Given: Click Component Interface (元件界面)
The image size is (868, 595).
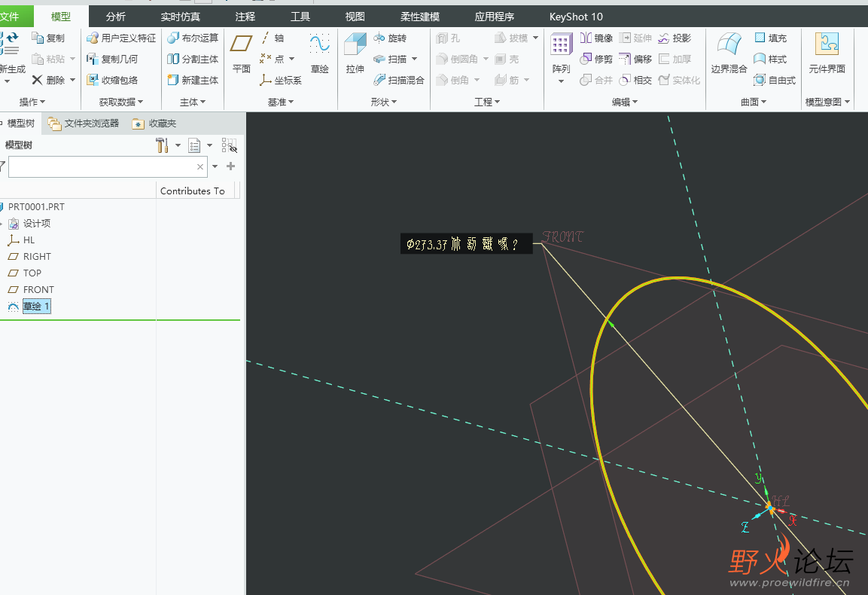Looking at the screenshot, I should pyautogui.click(x=827, y=53).
